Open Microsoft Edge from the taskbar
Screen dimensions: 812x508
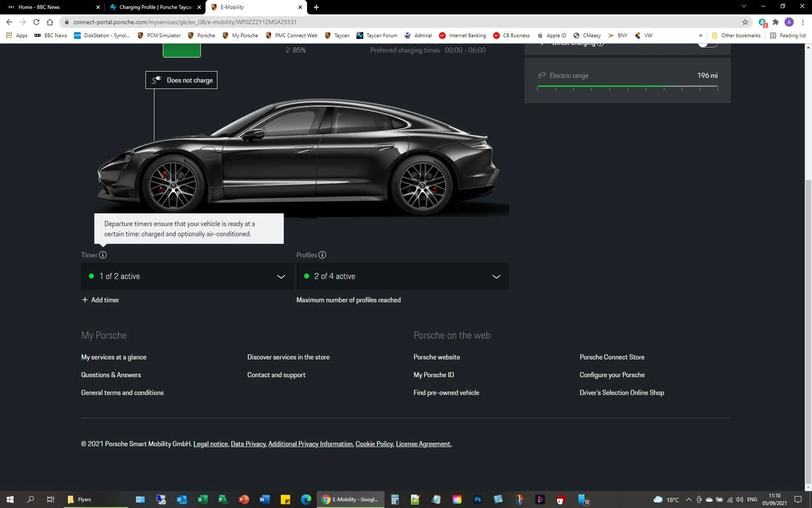tap(306, 499)
